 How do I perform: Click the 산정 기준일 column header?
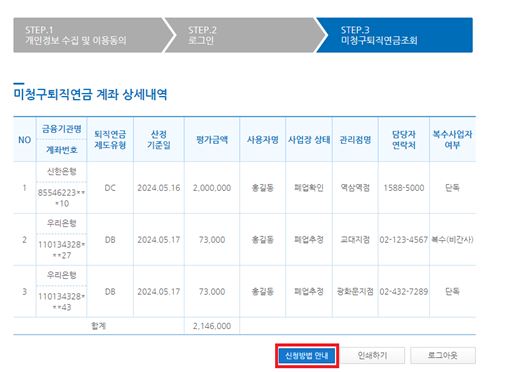pos(159,140)
